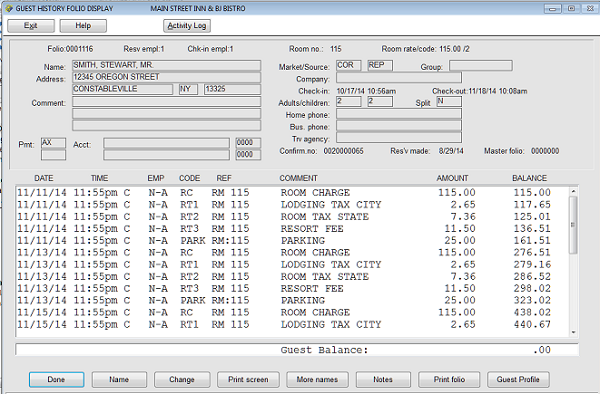
Task: Click the Market field COR
Action: (x=349, y=65)
